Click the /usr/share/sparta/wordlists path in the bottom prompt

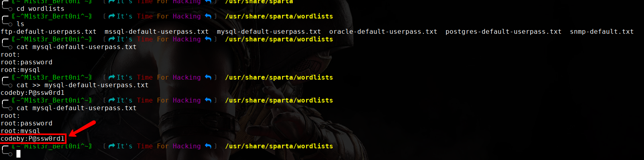(x=279, y=146)
